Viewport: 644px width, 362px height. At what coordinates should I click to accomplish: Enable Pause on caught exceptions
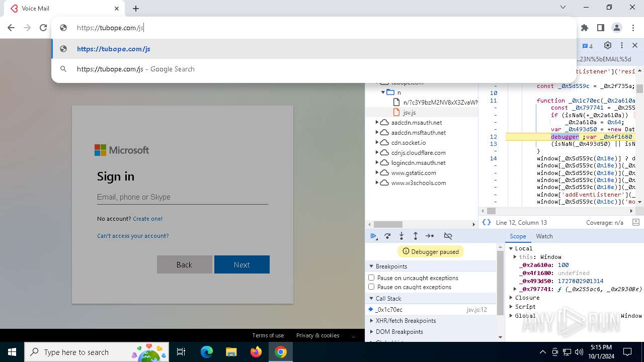pos(371,287)
